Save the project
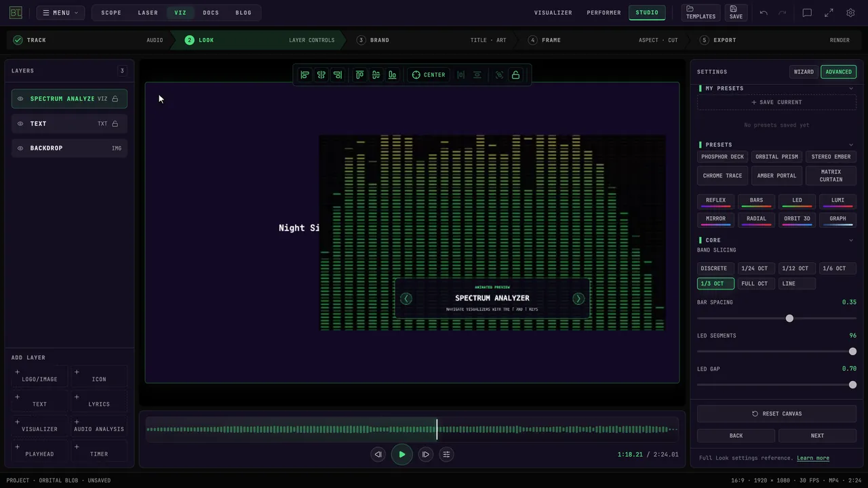Viewport: 868px width, 488px height. click(736, 12)
